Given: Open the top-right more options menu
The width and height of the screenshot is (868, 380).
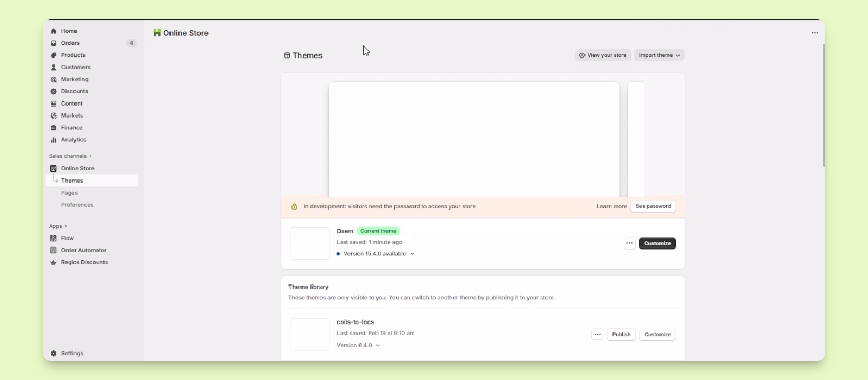Looking at the screenshot, I should (x=815, y=33).
